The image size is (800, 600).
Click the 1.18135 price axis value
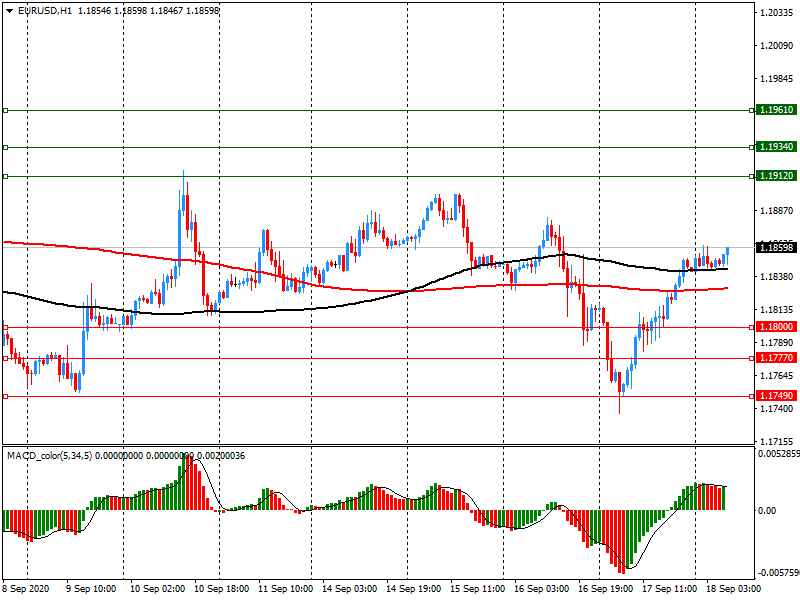coord(777,310)
